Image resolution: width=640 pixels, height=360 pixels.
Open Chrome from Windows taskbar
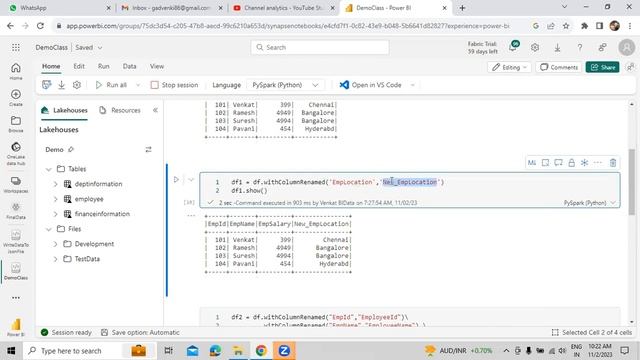[x=261, y=350]
